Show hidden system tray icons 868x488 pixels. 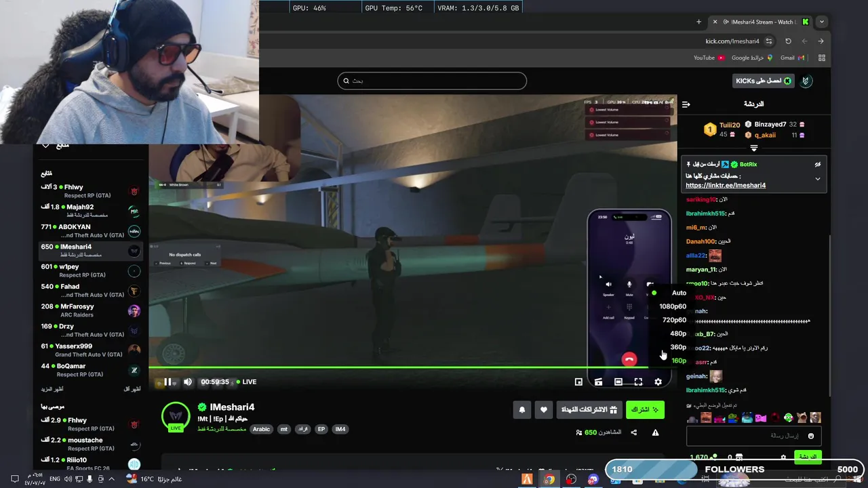112,479
